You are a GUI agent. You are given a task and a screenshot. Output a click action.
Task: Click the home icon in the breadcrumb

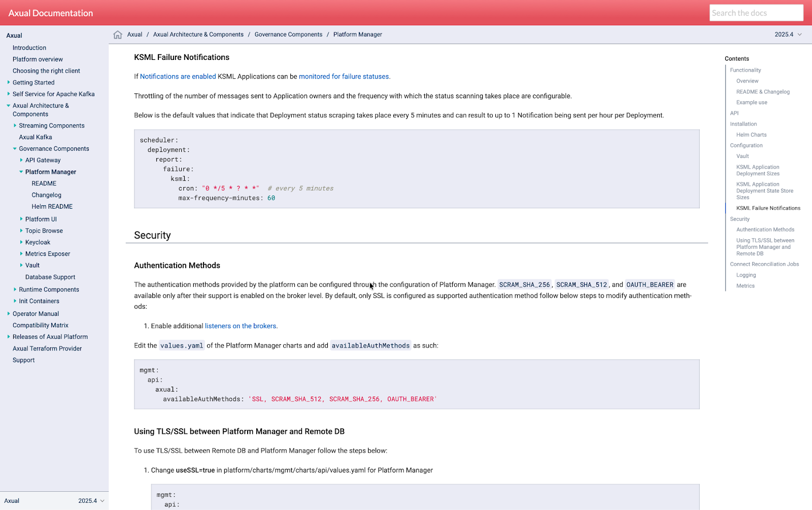[x=118, y=35]
